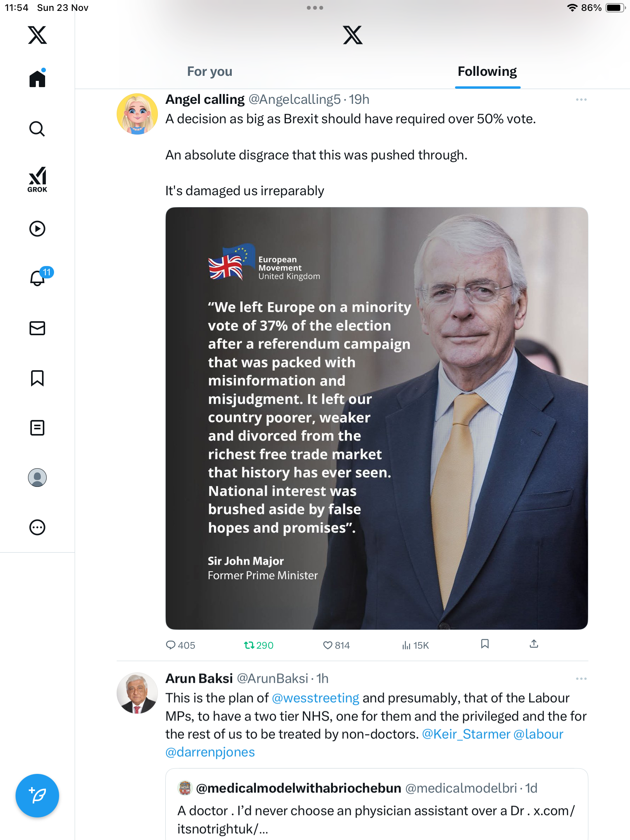
Task: Open the video play circle icon
Action: 37,229
